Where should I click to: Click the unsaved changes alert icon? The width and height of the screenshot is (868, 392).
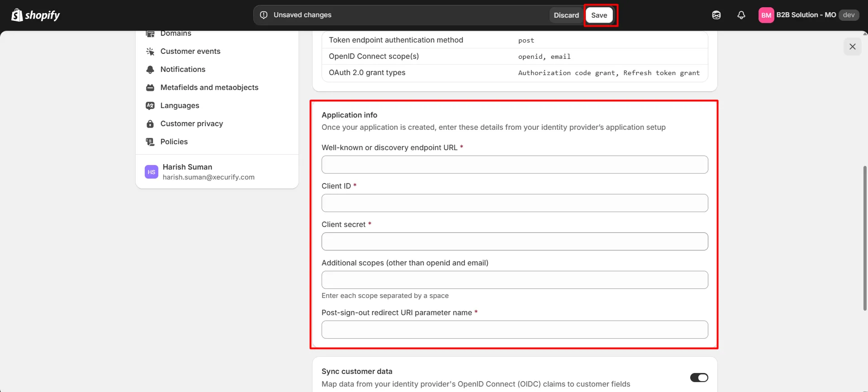pyautogui.click(x=264, y=15)
